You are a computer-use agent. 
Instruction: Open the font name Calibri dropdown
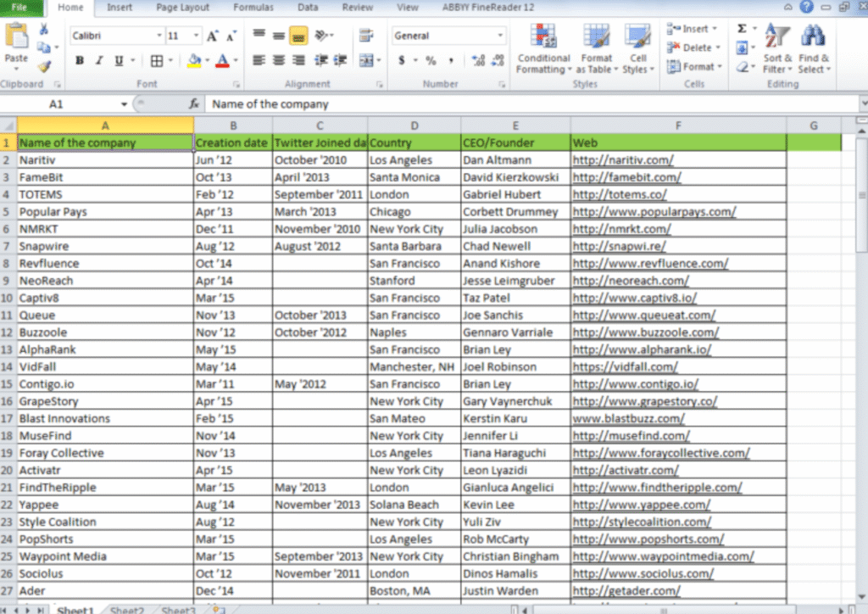[159, 36]
